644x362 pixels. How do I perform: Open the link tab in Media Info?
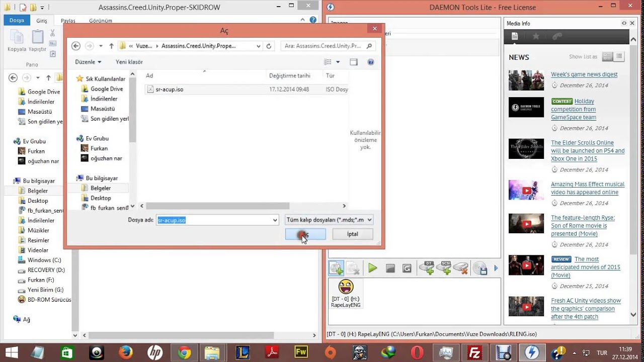coord(557,36)
